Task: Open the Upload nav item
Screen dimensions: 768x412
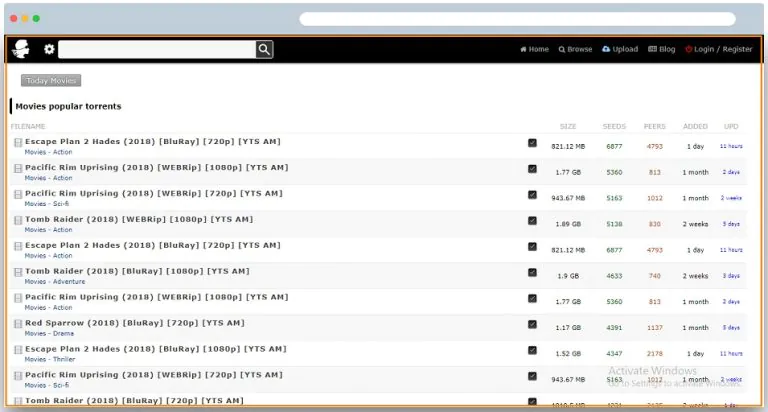Action: [x=620, y=49]
